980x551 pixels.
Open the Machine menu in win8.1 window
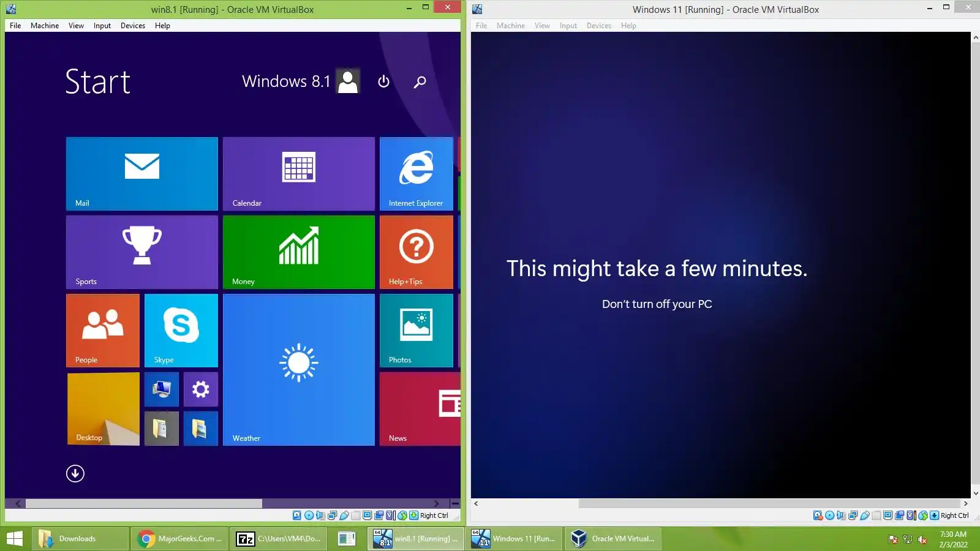pos(45,26)
